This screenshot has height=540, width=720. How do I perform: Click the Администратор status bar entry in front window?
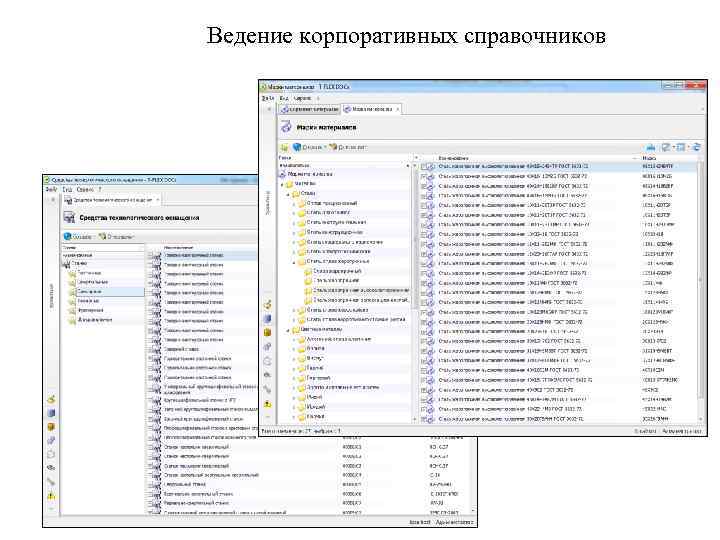pyautogui.click(x=682, y=431)
